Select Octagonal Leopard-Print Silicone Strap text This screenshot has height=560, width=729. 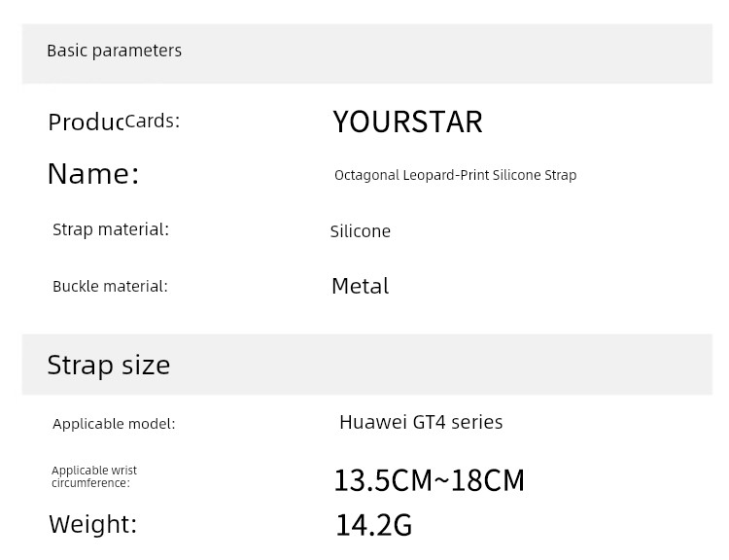point(455,175)
